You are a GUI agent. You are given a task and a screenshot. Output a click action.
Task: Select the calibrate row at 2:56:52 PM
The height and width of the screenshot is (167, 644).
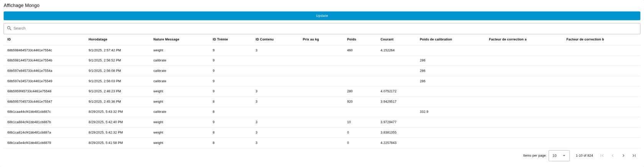click(105, 61)
